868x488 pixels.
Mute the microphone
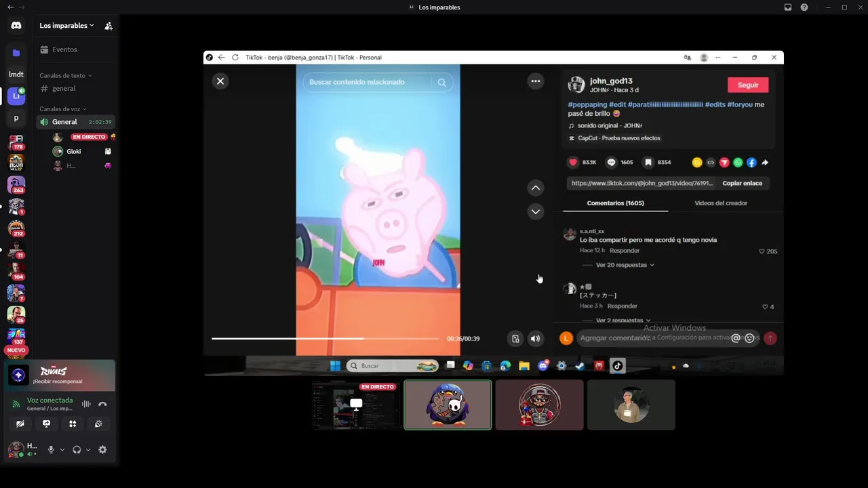tap(51, 449)
